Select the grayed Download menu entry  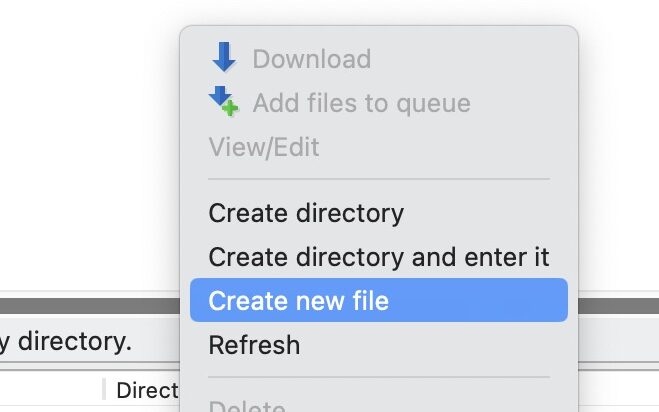pos(379,58)
